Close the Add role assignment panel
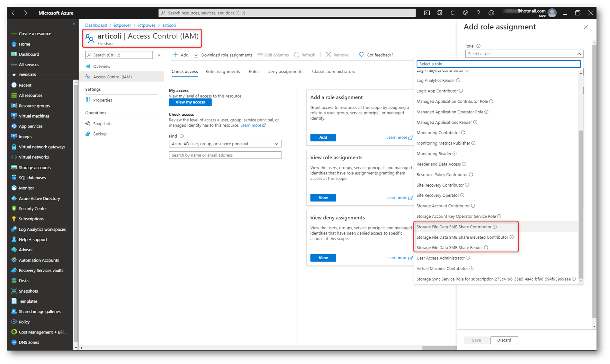 586,27
